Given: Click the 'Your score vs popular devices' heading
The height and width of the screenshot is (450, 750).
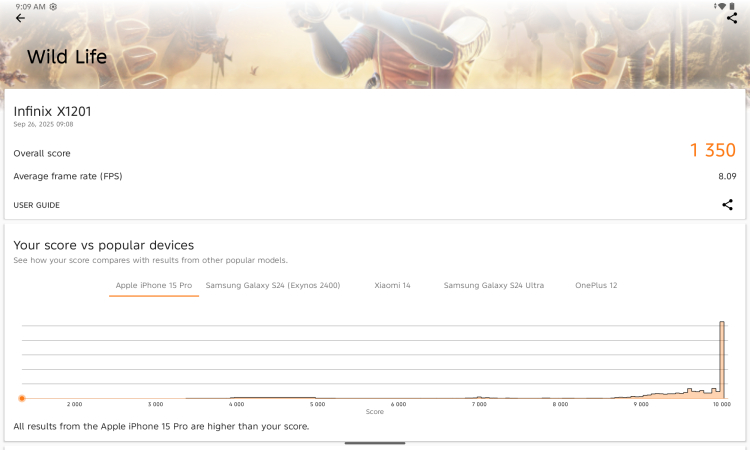Looking at the screenshot, I should pos(104,245).
